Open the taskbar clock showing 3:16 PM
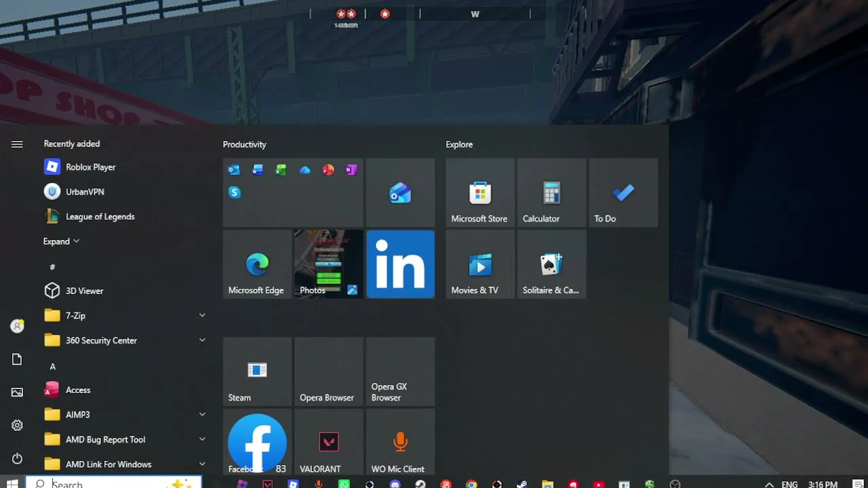This screenshot has height=488, width=868. (x=823, y=484)
